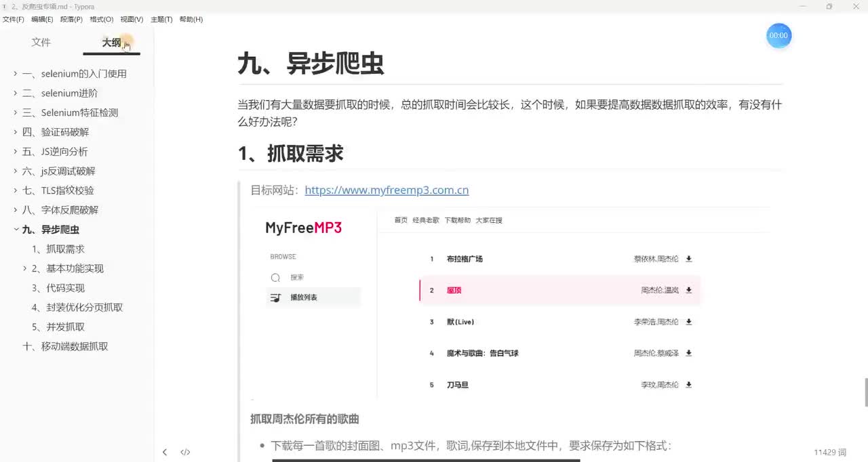Expand the 2、基本功能实现 outline node
Viewport: 868px width, 462px height.
tap(25, 269)
